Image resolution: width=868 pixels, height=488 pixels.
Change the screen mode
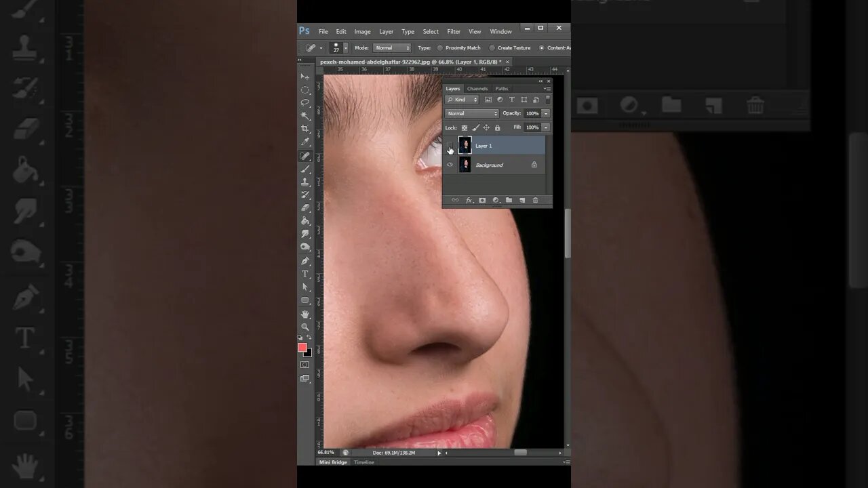305,378
